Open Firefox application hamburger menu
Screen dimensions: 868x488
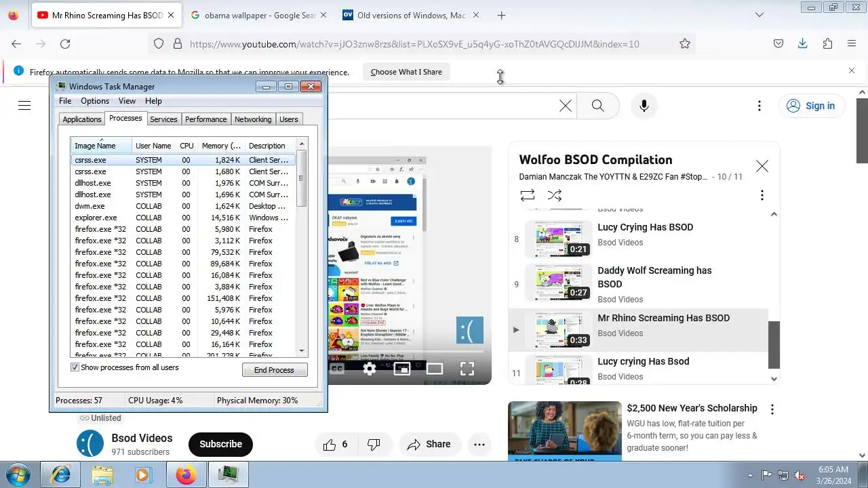pyautogui.click(x=852, y=43)
